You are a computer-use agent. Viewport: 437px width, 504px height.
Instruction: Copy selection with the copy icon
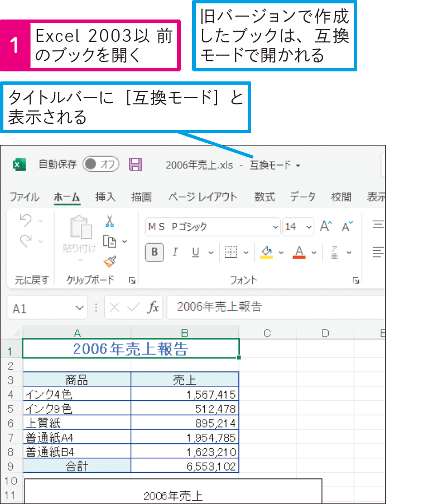click(x=110, y=241)
